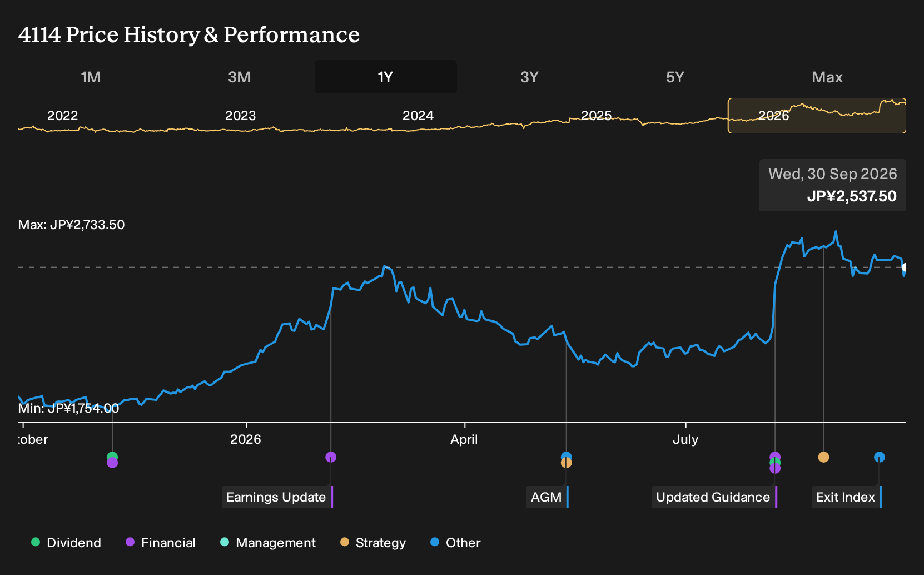The height and width of the screenshot is (575, 924).
Task: Switch to the 3Y time range
Action: [x=529, y=77]
